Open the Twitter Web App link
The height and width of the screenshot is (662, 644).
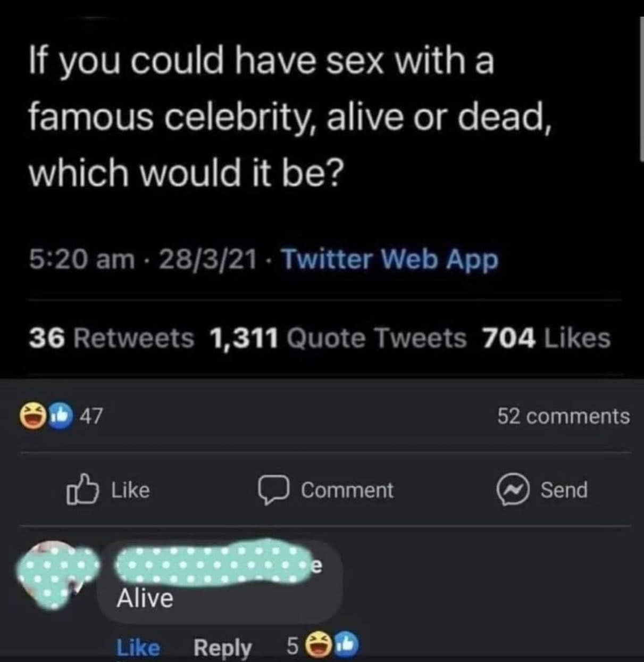click(x=389, y=260)
